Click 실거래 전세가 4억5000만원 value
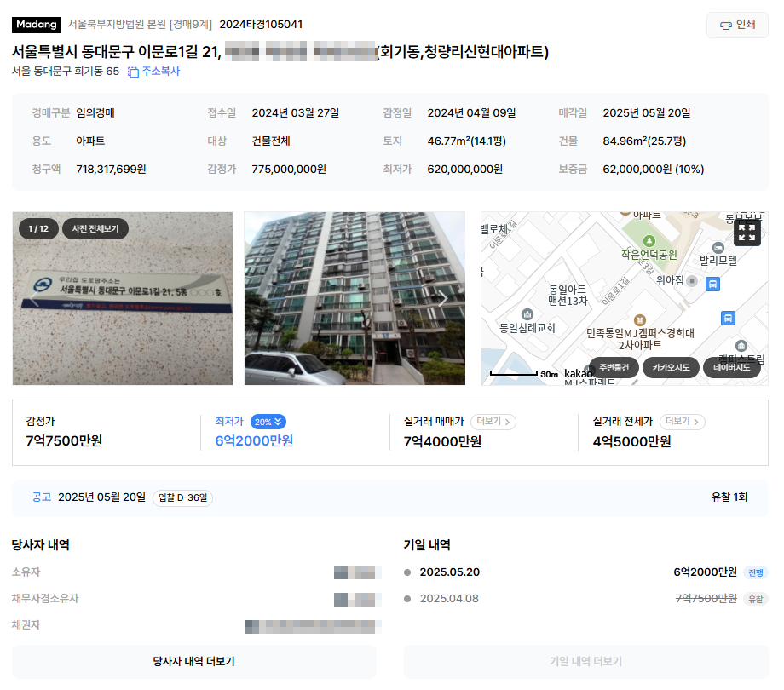This screenshot has width=784, height=690. [632, 441]
